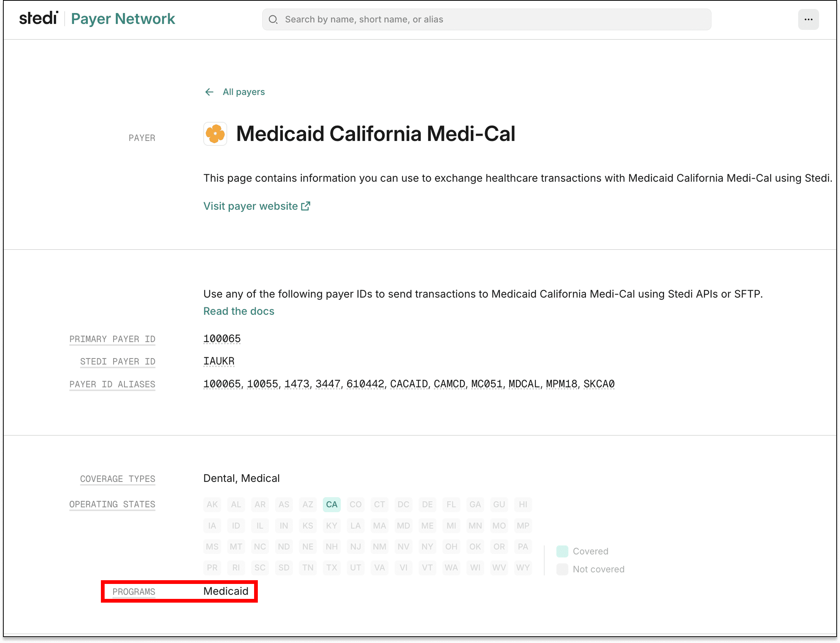This screenshot has height=643, width=840.
Task: Click the COVERAGE TYPES label
Action: [117, 479]
